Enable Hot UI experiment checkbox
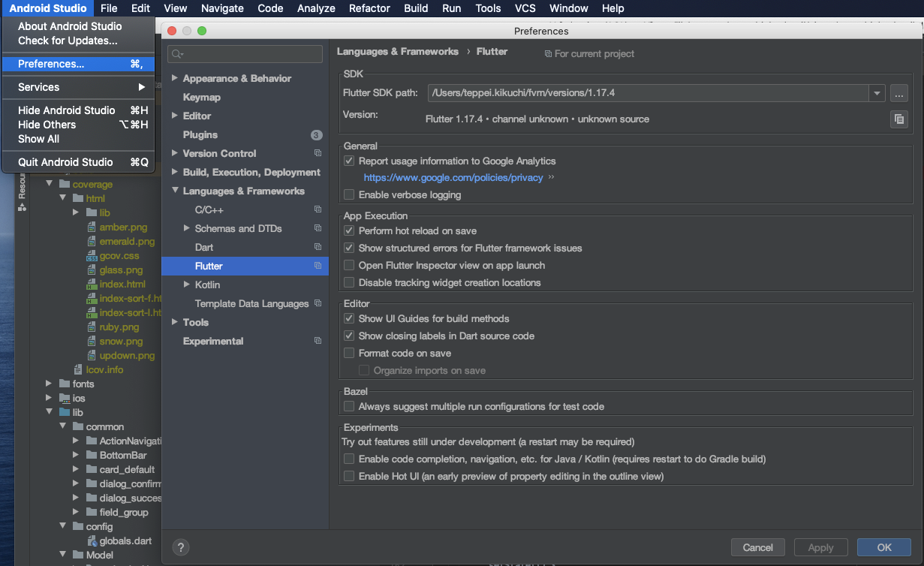This screenshot has width=924, height=566. tap(349, 476)
